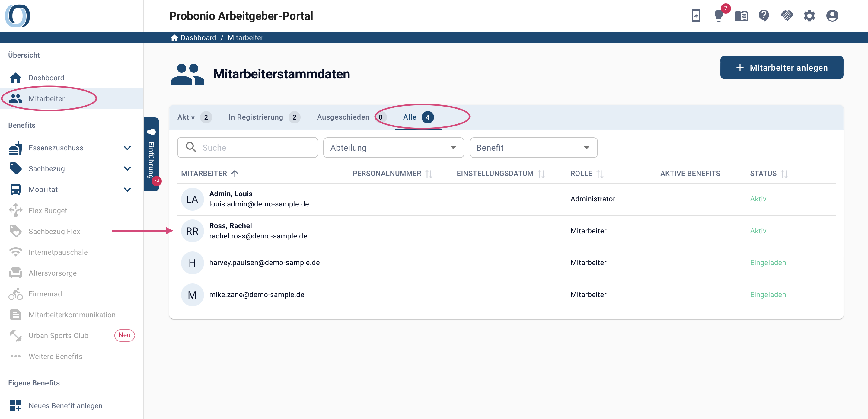Screen dimensions: 868x419
Task: Open the lightbulb tips with 7 notifications
Action: 719,15
